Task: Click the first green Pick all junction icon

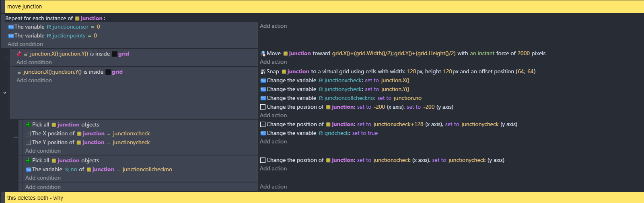Action: [x=28, y=125]
